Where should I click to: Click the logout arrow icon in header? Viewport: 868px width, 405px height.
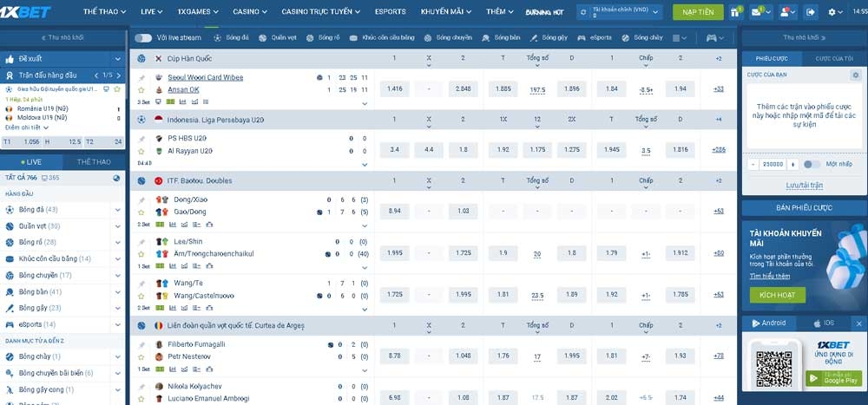click(x=811, y=11)
